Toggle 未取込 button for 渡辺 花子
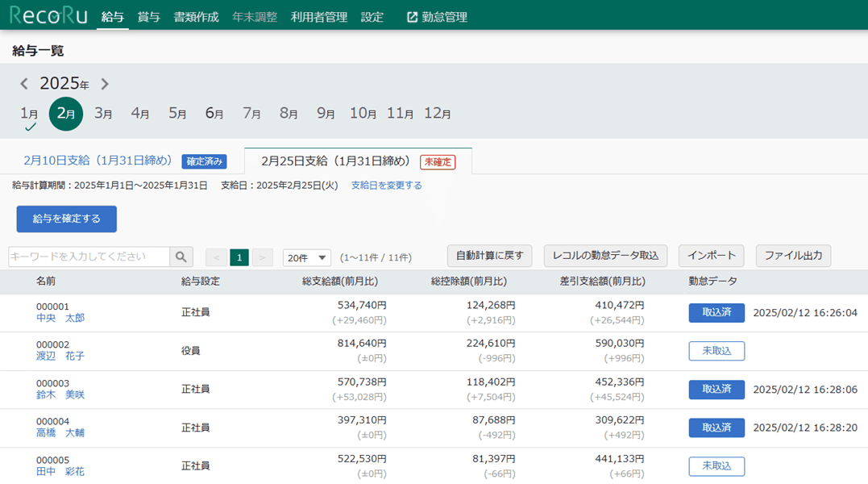The width and height of the screenshot is (868, 484). click(716, 351)
